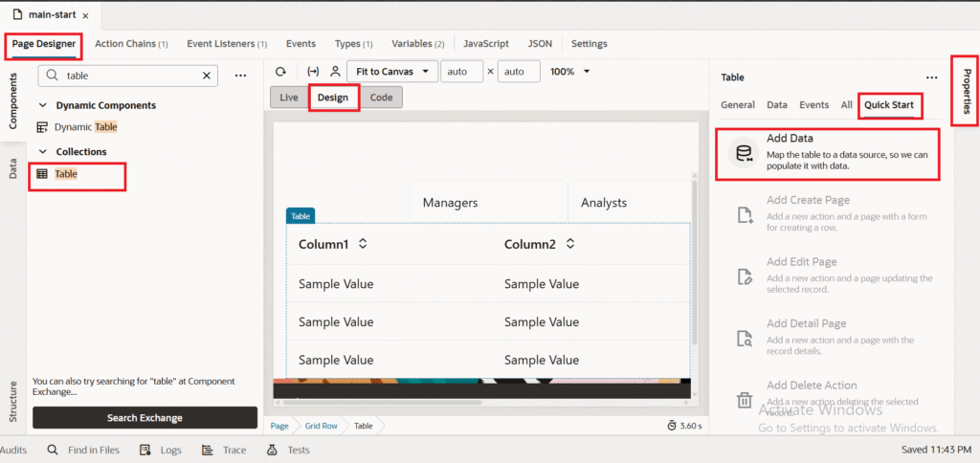Switch to Design mode
Screen dimensions: 980x463
[333, 98]
